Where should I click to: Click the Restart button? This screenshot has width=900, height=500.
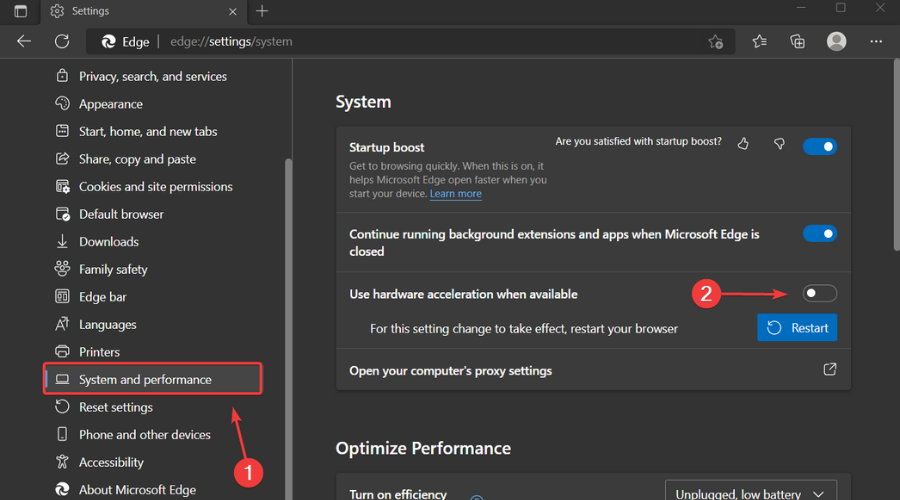point(797,328)
